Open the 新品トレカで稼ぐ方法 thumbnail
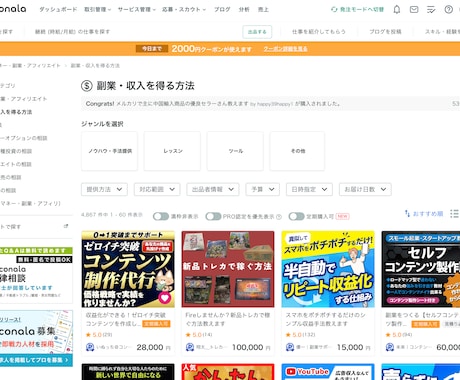This screenshot has height=380, width=460. pyautogui.click(x=228, y=269)
